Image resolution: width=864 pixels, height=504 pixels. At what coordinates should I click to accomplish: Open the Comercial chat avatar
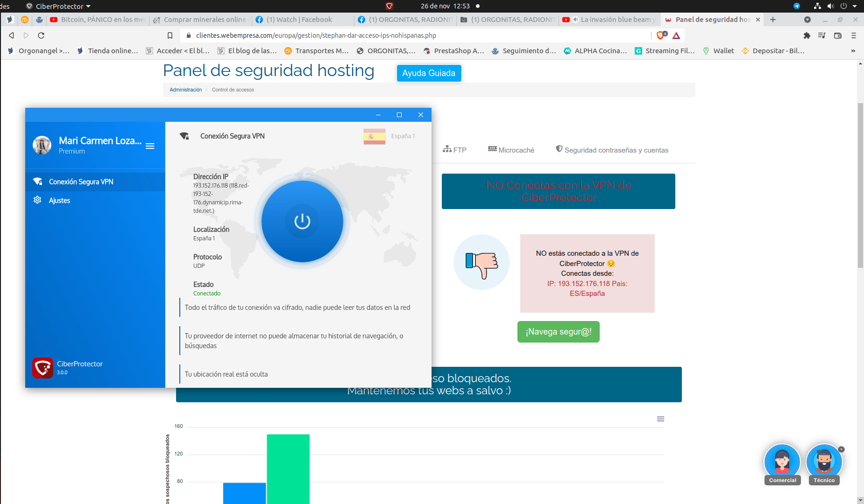pos(782,462)
